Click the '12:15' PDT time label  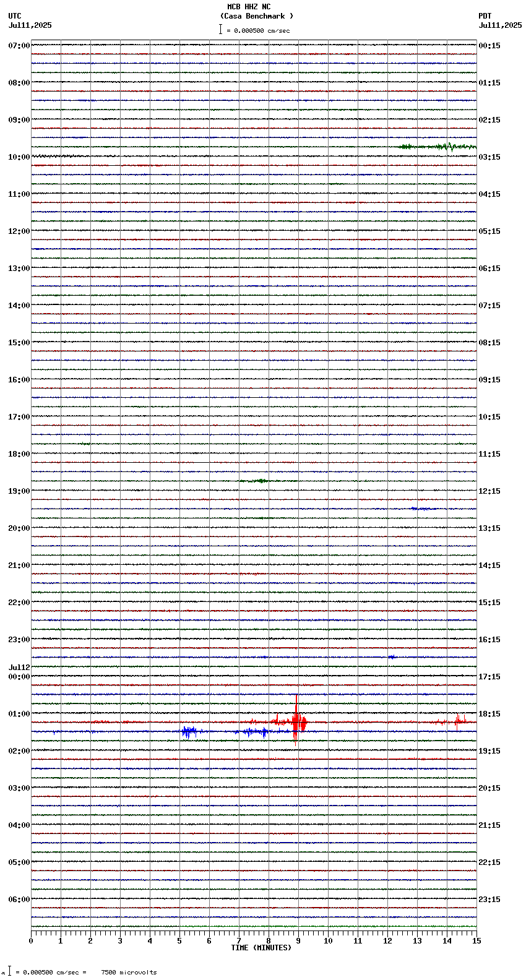[x=489, y=491]
